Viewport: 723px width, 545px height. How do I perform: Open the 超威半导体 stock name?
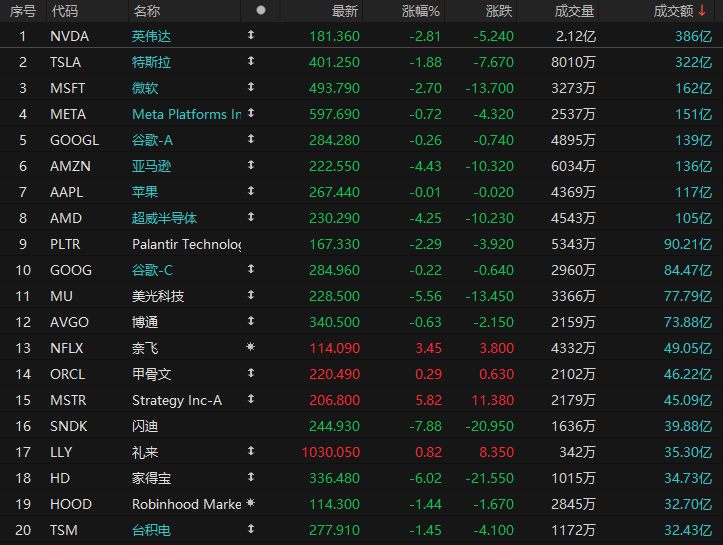(164, 218)
